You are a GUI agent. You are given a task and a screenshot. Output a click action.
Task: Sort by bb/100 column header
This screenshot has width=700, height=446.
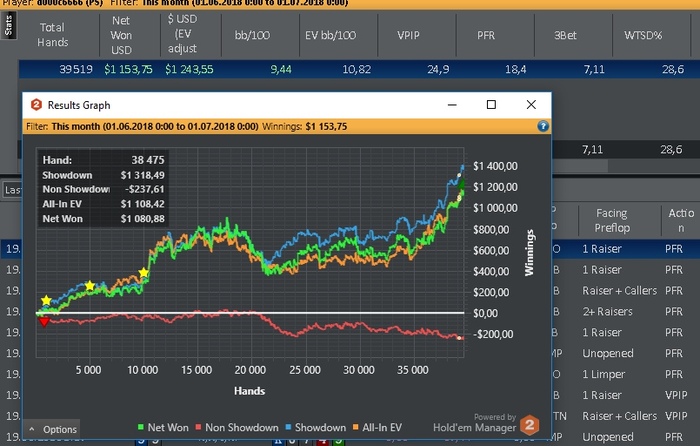point(252,35)
